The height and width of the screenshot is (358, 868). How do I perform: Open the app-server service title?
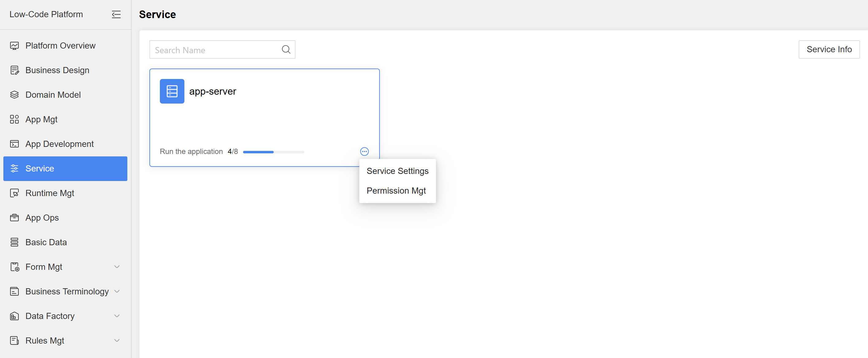pos(213,92)
